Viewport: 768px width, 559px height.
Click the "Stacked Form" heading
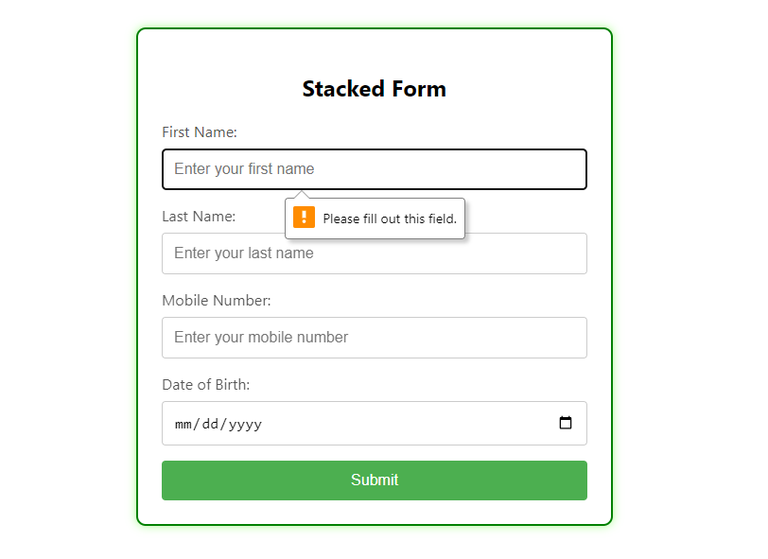pos(374,89)
